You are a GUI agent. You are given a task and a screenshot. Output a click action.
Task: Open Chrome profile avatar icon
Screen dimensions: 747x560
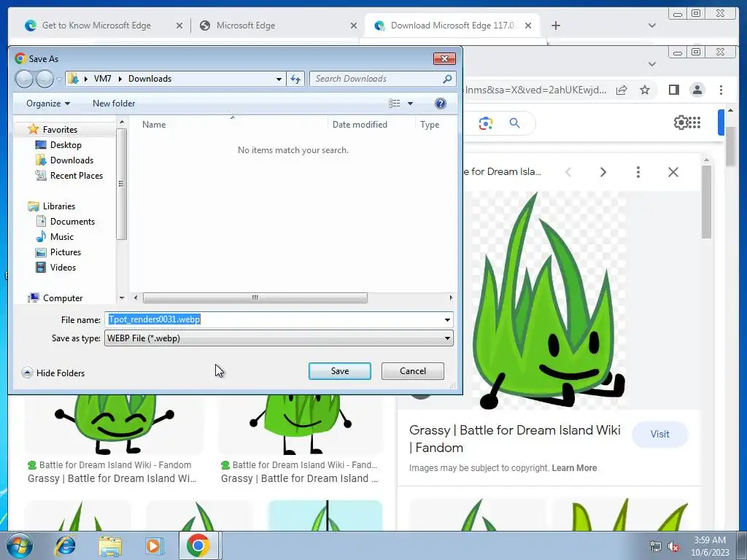pyautogui.click(x=697, y=90)
